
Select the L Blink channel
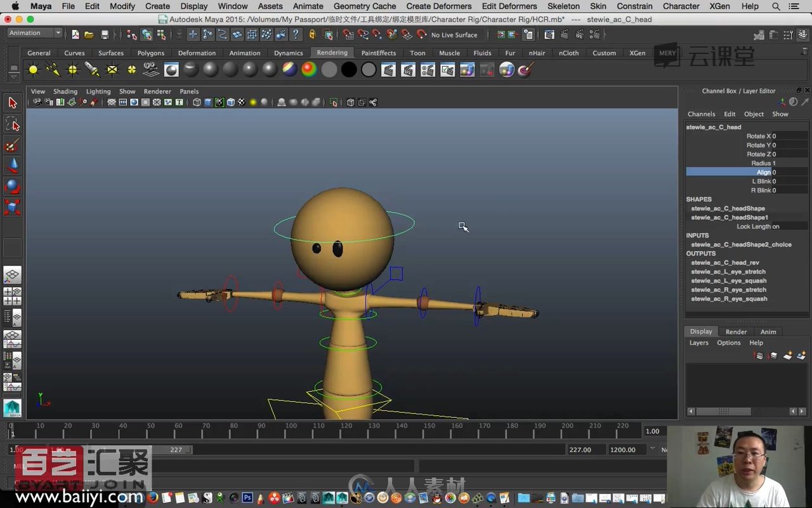coord(761,182)
